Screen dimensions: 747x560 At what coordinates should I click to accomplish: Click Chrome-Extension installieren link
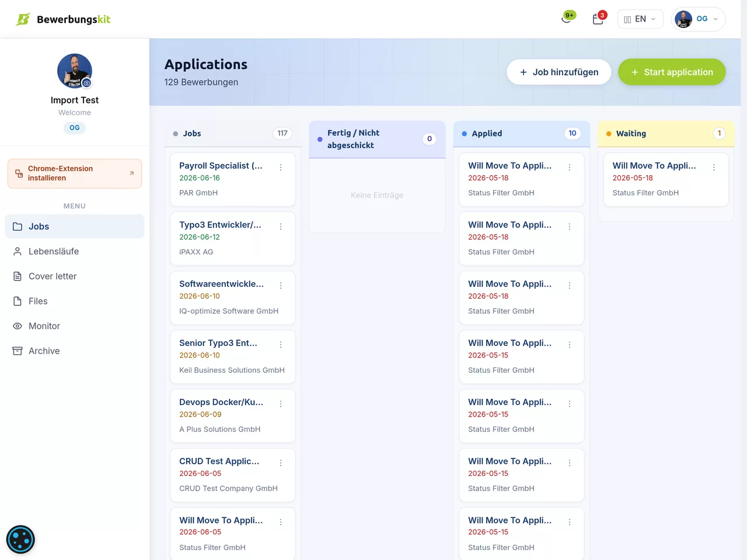75,174
